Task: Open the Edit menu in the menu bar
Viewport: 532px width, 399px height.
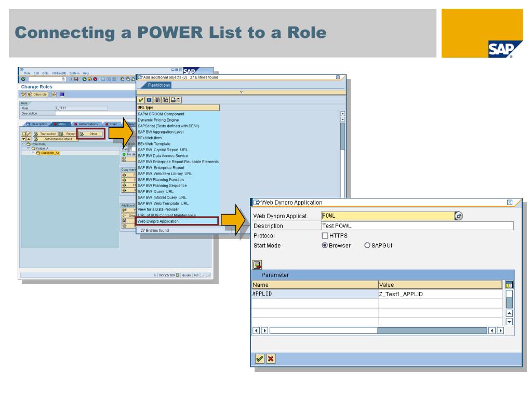Action: point(36,73)
